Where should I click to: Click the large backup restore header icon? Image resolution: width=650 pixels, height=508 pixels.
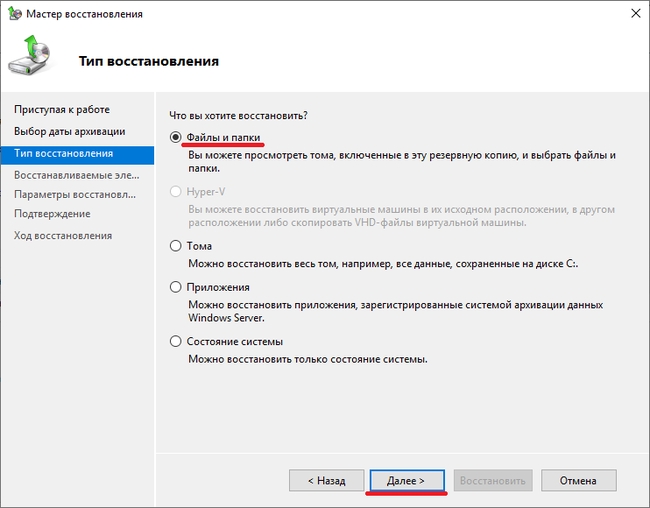tap(33, 59)
